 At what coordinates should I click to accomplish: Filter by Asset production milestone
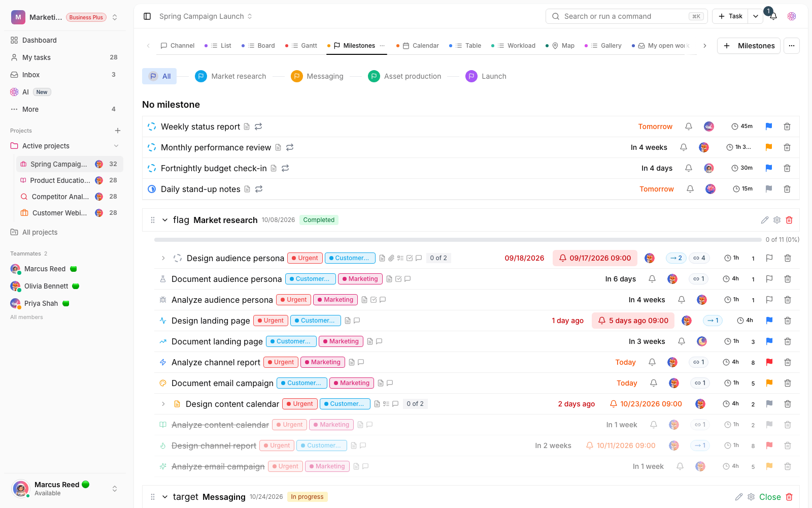(404, 76)
